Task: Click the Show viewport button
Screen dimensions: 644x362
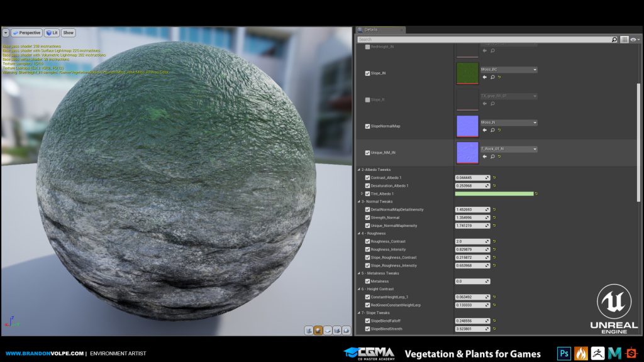Action: pyautogui.click(x=68, y=33)
